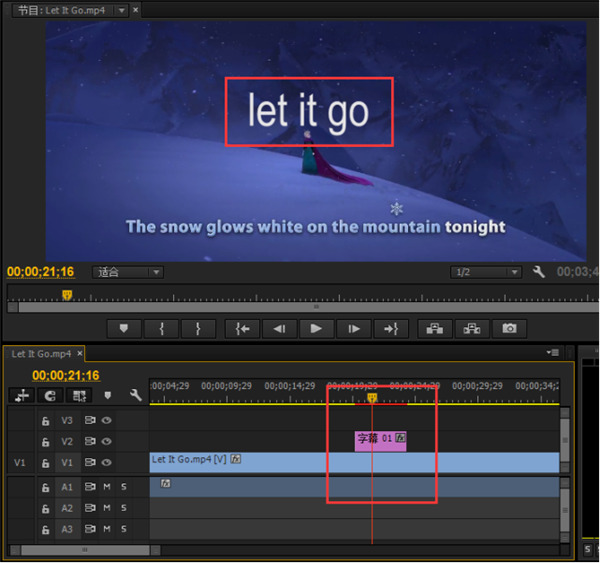Mute audio track A1
The width and height of the screenshot is (600, 563).
[107, 486]
